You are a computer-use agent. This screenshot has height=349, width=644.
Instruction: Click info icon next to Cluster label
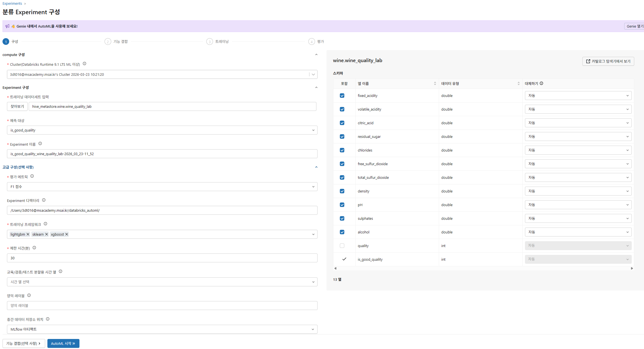coord(84,64)
